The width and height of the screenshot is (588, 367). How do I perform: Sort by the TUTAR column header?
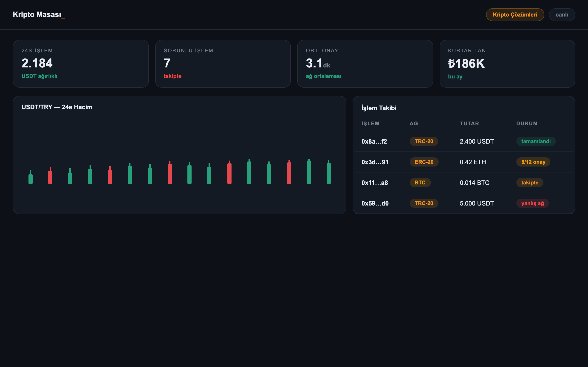point(469,123)
